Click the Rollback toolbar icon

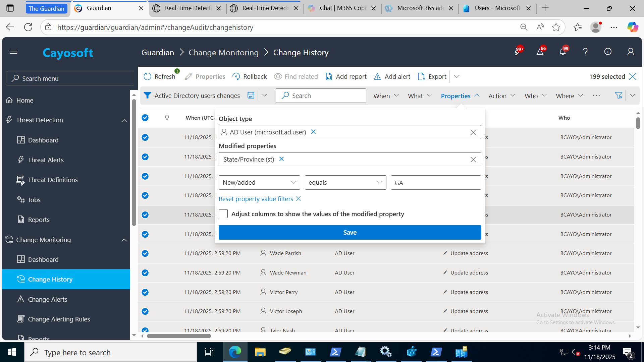tap(236, 77)
